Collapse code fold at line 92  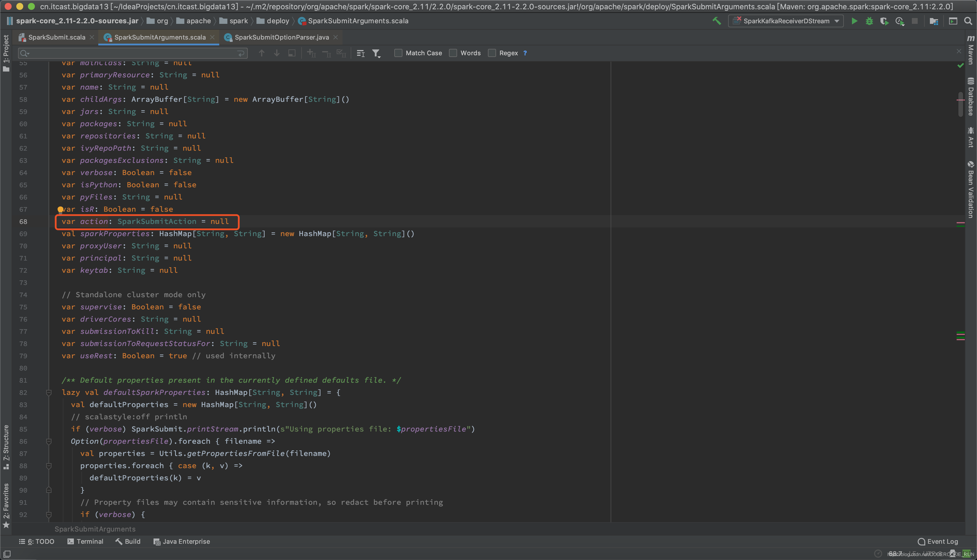click(x=49, y=515)
